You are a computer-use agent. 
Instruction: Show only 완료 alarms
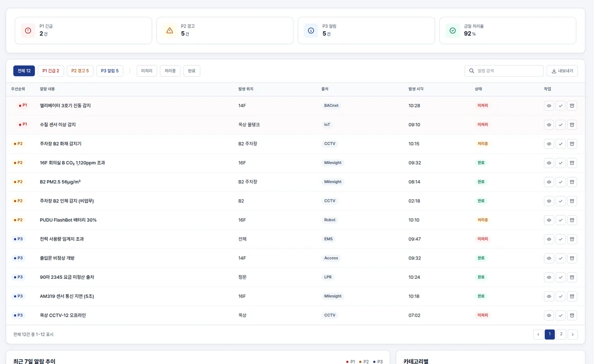tap(192, 71)
